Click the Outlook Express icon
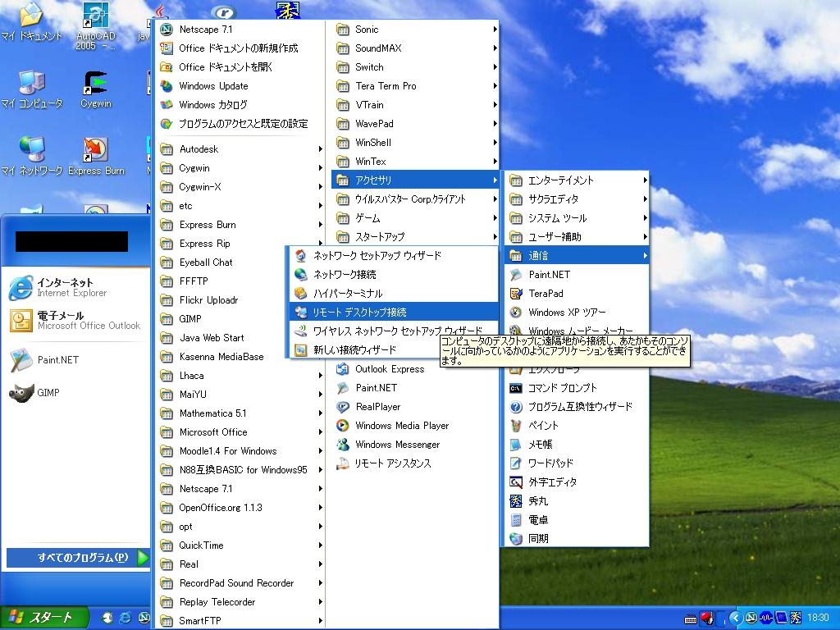This screenshot has height=630, width=840. click(x=342, y=368)
